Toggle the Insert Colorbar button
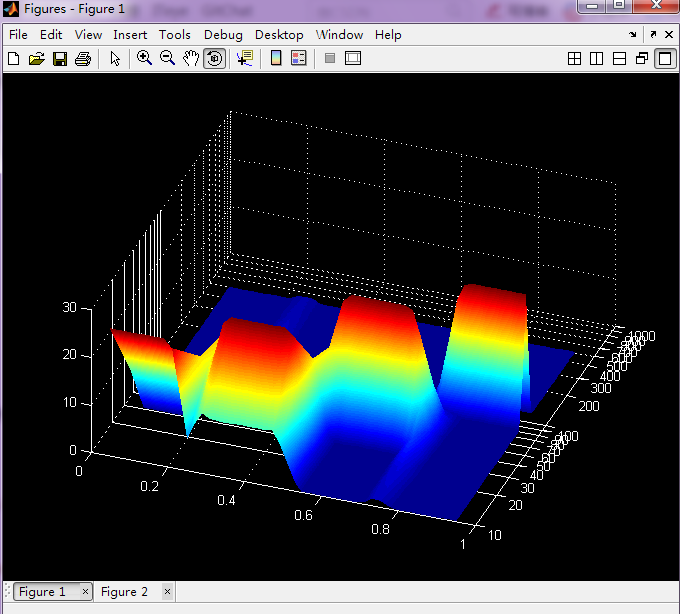The width and height of the screenshot is (680, 614). pos(276,59)
